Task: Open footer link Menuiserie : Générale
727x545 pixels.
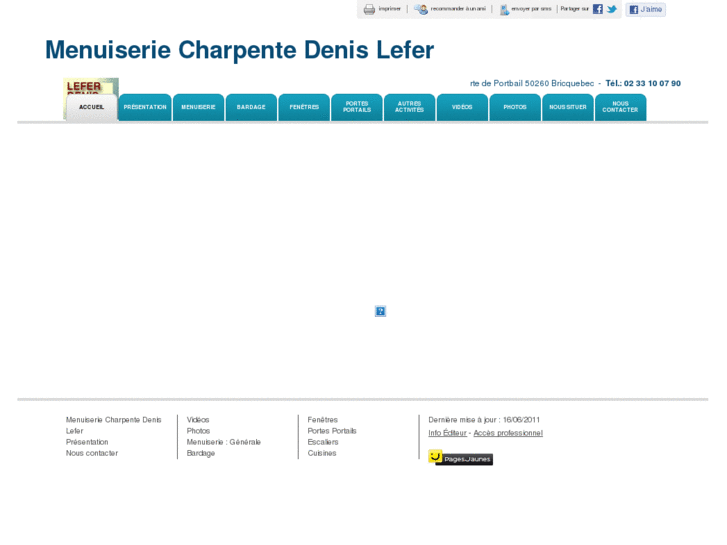Action: coord(224,442)
